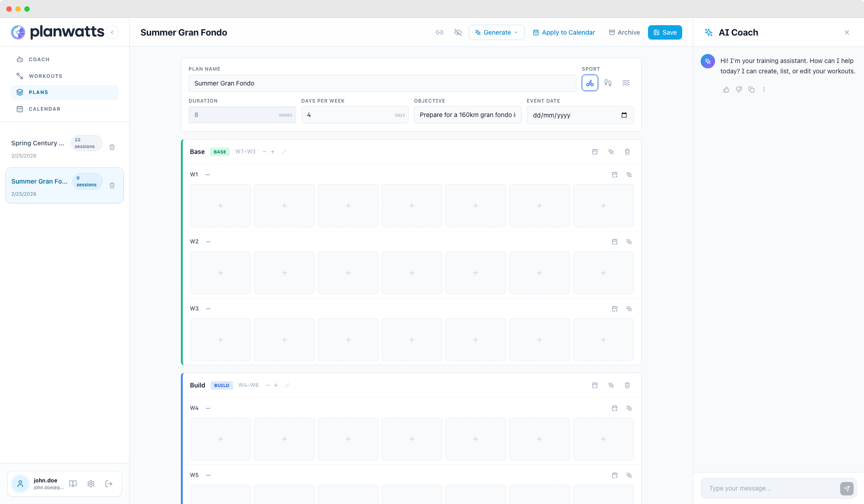Close the AI Coach panel
Image resolution: width=864 pixels, height=504 pixels.
tap(847, 32)
